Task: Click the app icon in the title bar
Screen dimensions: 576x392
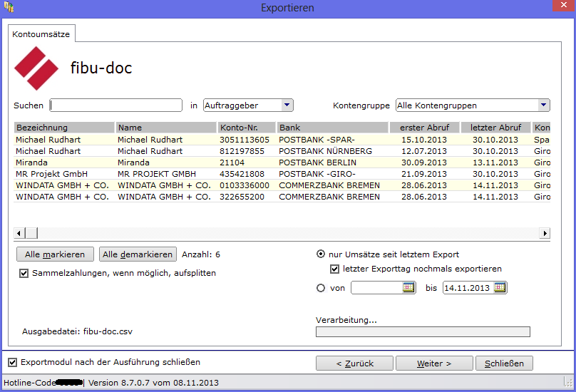Action: (9, 7)
